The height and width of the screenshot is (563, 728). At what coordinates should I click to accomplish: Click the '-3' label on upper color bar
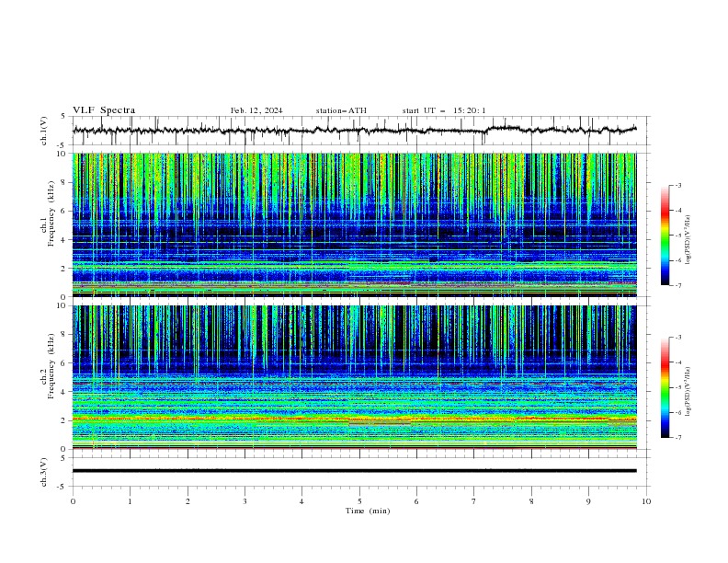677,185
